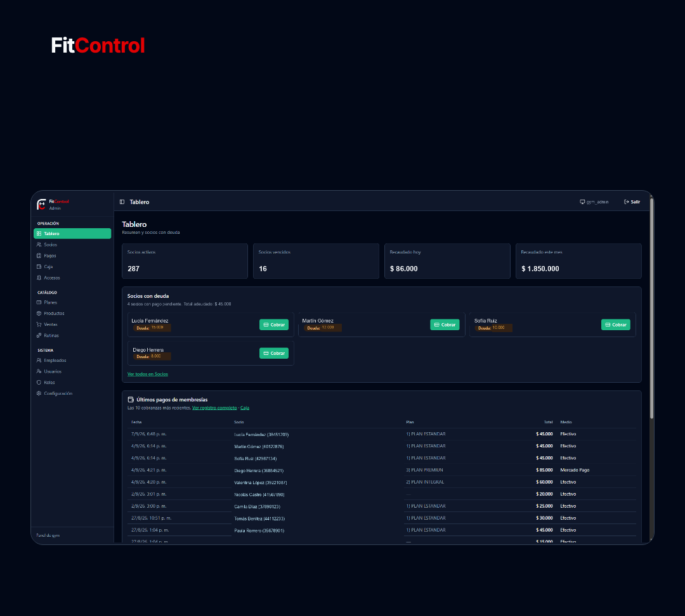Click the FitControl logo icon in sidebar
Screen dimensions: 685x616
point(41,204)
